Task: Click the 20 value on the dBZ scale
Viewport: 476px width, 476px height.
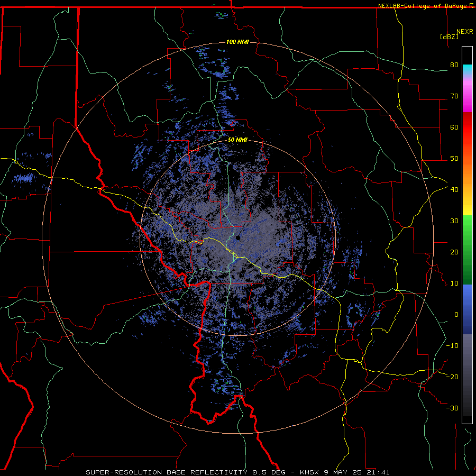Action: click(x=454, y=252)
